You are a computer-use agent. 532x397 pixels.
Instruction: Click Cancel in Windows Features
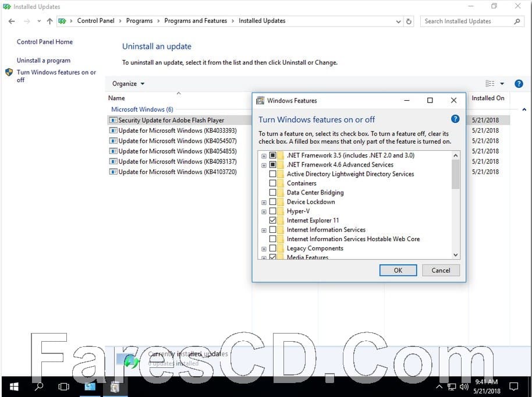coord(441,271)
